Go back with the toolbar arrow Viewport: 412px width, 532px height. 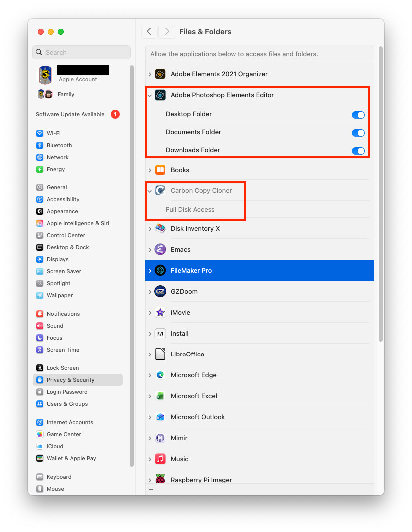pos(149,31)
